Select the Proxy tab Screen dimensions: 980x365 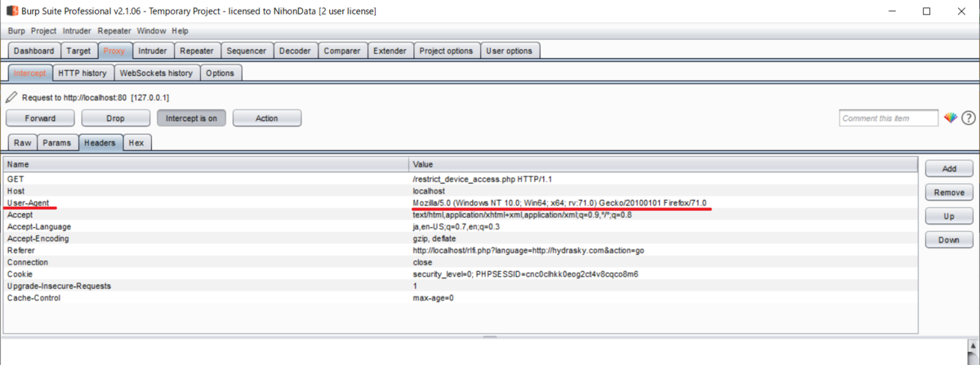pyautogui.click(x=115, y=51)
